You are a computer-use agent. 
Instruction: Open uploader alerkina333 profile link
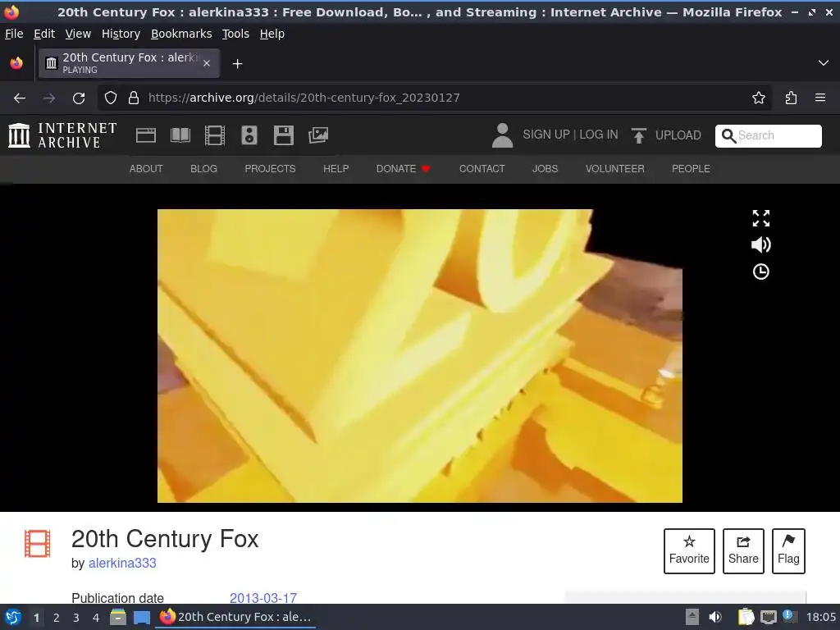(x=122, y=563)
